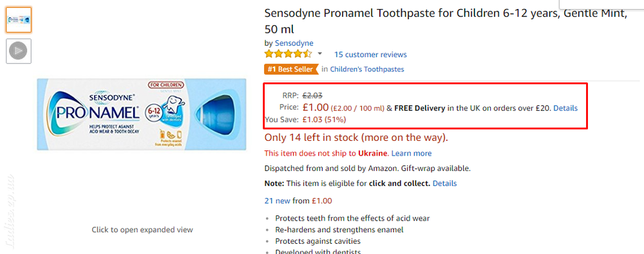
Task: Click the #1 Best Seller badge
Action: point(291,69)
